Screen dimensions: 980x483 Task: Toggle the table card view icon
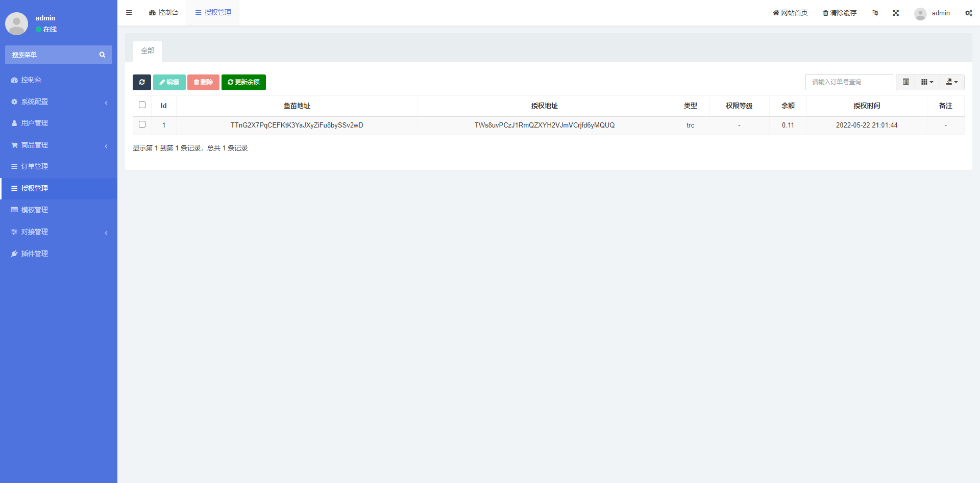click(x=905, y=82)
